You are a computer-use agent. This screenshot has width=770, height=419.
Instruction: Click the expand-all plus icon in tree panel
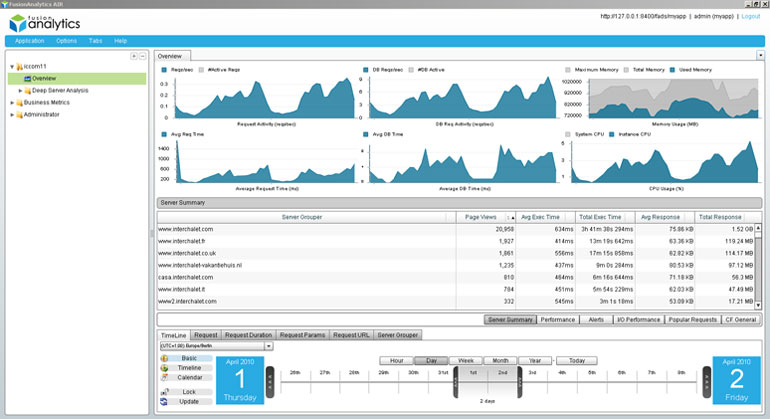[134, 56]
